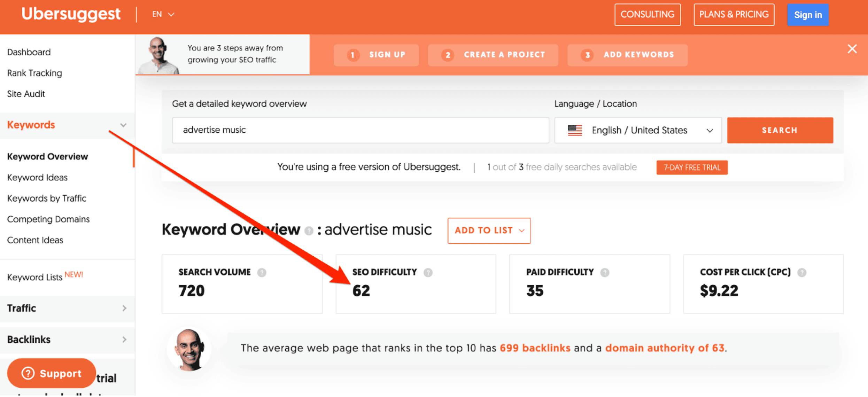Click the Search Volume value 720
The image size is (868, 397).
[191, 291]
